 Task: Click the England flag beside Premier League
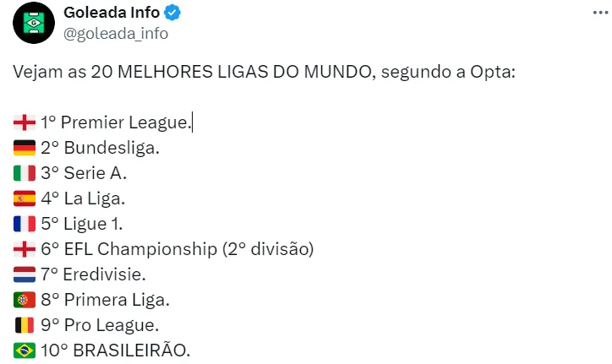point(25,123)
